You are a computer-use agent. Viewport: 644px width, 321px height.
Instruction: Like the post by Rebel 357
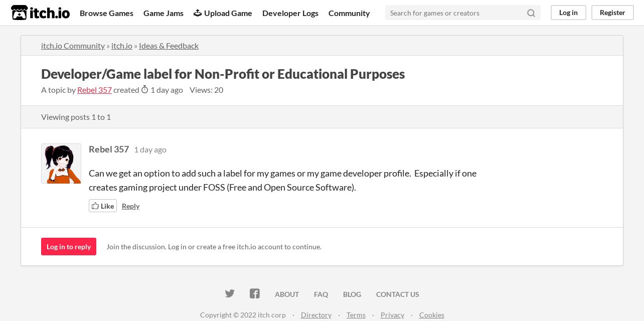pyautogui.click(x=103, y=206)
